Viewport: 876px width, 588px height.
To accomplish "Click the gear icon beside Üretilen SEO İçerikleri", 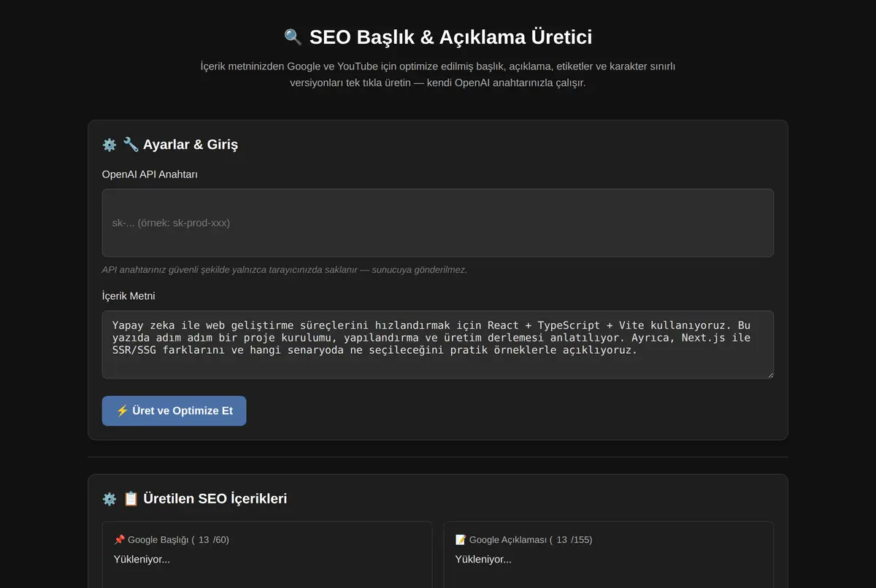I will pyautogui.click(x=109, y=499).
